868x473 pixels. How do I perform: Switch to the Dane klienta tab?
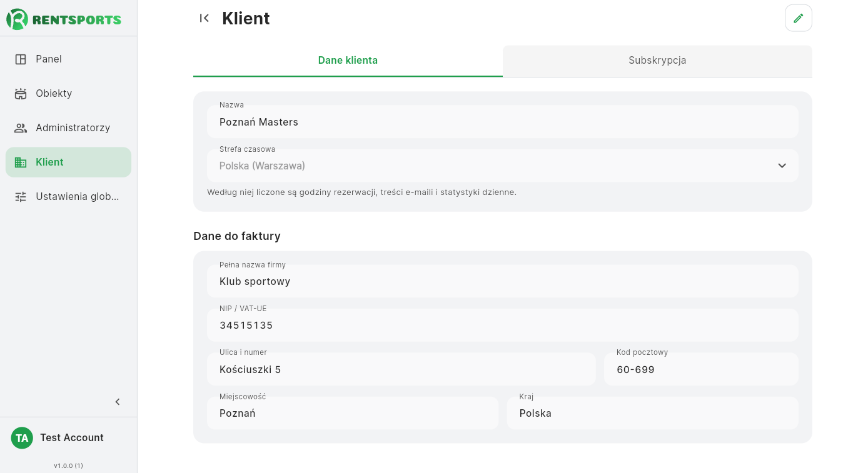(348, 61)
